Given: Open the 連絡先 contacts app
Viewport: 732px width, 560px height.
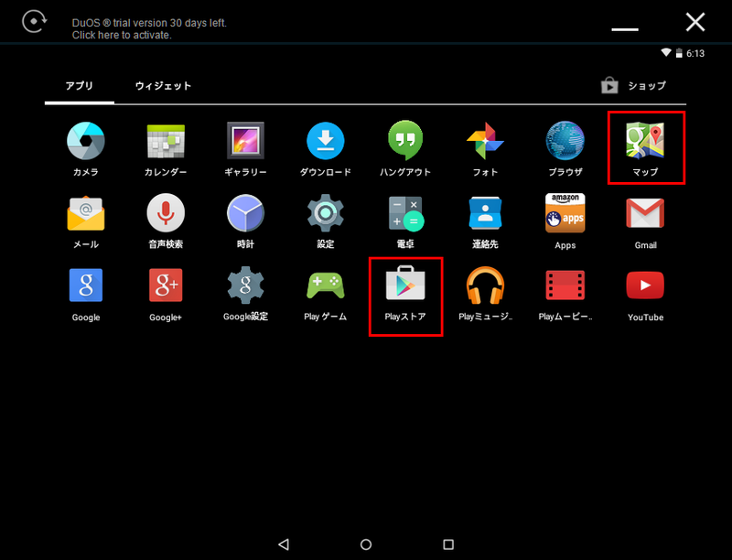Looking at the screenshot, I should point(485,222).
